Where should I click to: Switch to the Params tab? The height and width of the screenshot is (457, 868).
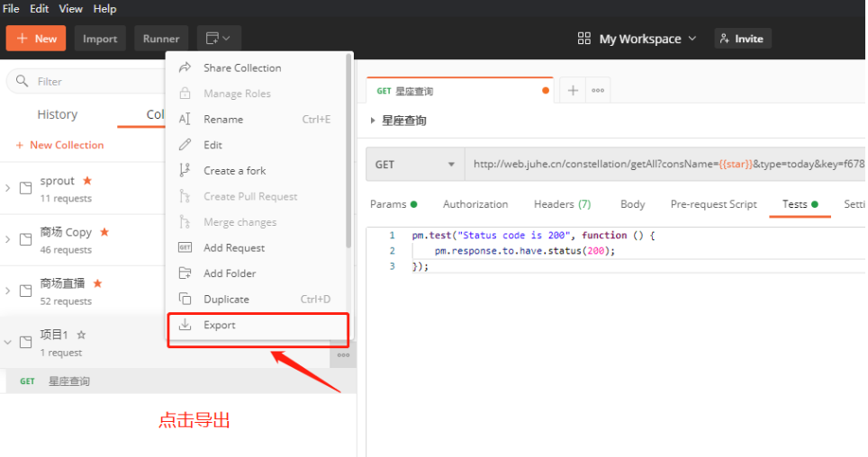pyautogui.click(x=393, y=204)
